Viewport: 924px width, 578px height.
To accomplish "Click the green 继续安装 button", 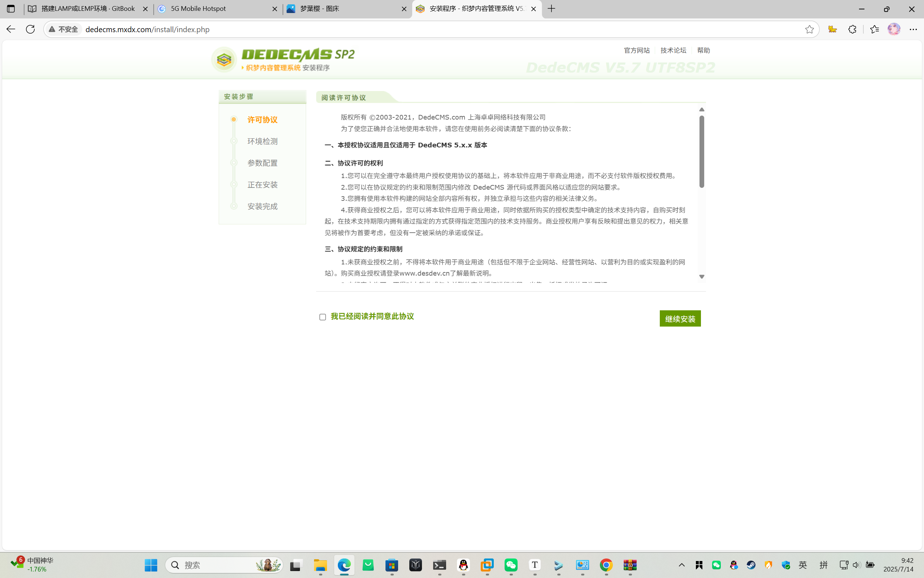I will (x=680, y=318).
